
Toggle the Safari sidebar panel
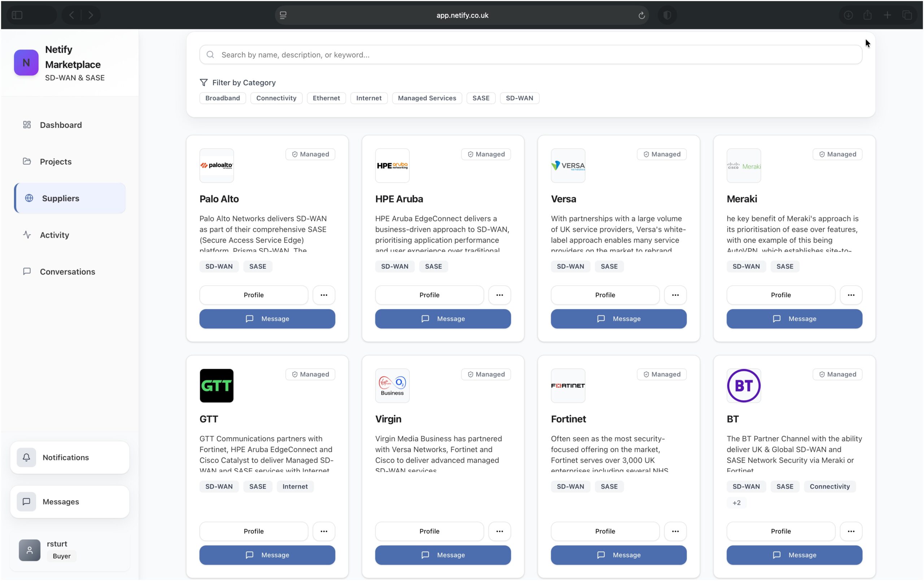[x=17, y=15]
